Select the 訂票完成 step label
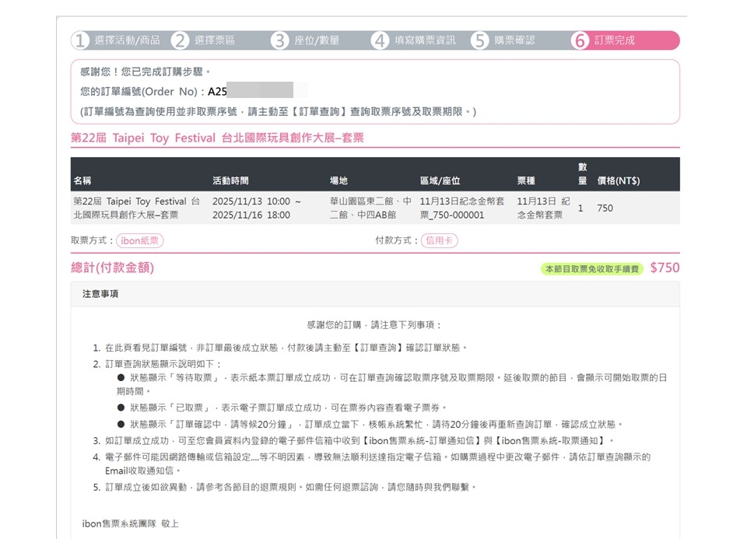The height and width of the screenshot is (560, 747). point(615,40)
